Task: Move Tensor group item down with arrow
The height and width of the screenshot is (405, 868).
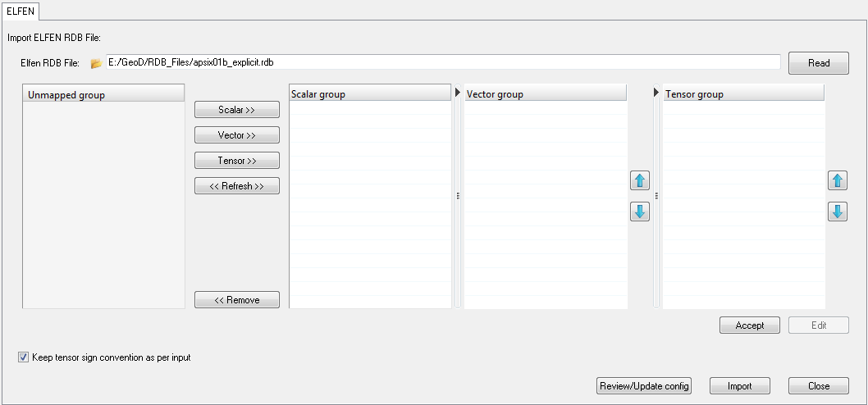Action: 838,212
